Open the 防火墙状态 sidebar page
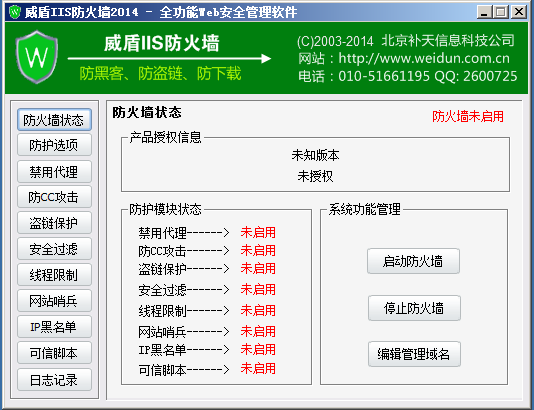 point(54,120)
